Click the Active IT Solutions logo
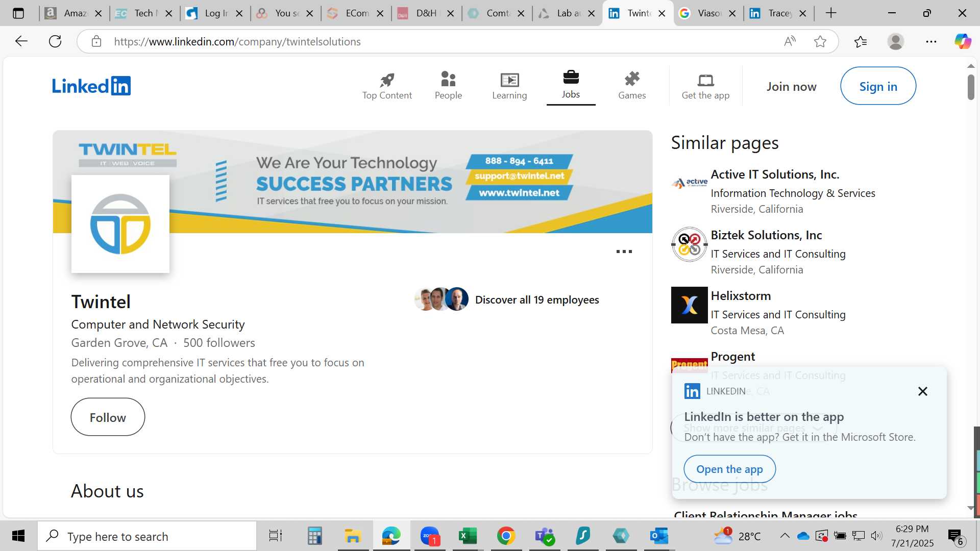Screen dimensions: 980x551 [x=690, y=183]
